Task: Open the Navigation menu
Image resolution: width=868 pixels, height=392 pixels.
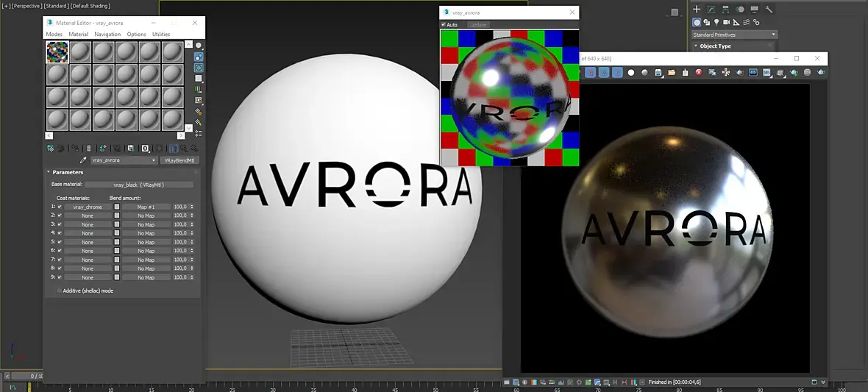Action: (x=107, y=35)
